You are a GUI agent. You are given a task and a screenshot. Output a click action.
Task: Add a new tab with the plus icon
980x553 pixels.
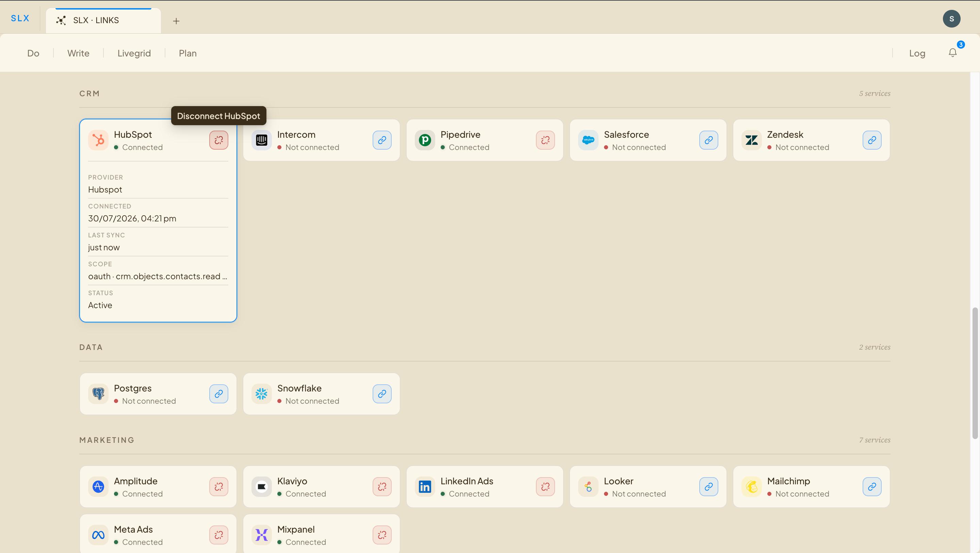pos(176,21)
